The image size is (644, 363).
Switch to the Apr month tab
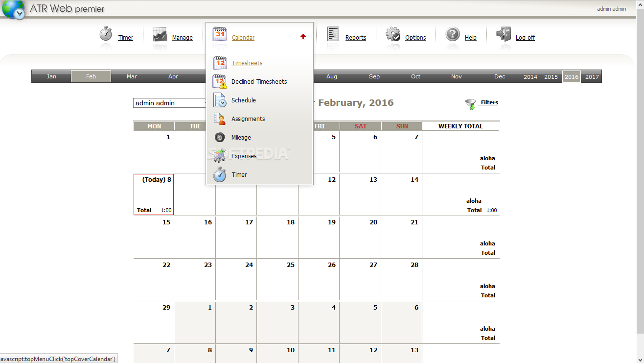(x=173, y=76)
